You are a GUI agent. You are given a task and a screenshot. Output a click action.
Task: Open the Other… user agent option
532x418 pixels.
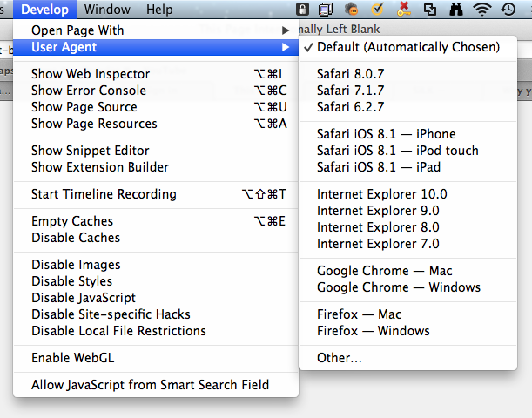pyautogui.click(x=407, y=357)
